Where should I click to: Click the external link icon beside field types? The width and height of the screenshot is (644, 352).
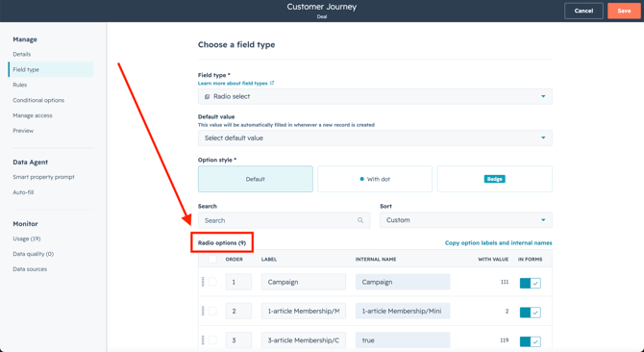pos(272,83)
